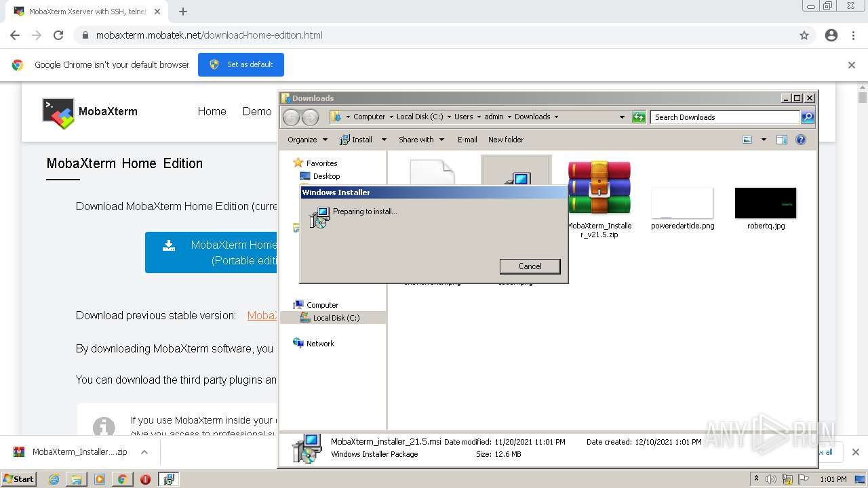The image size is (868, 488).
Task: Open the Organize dropdown menu
Action: pos(307,140)
